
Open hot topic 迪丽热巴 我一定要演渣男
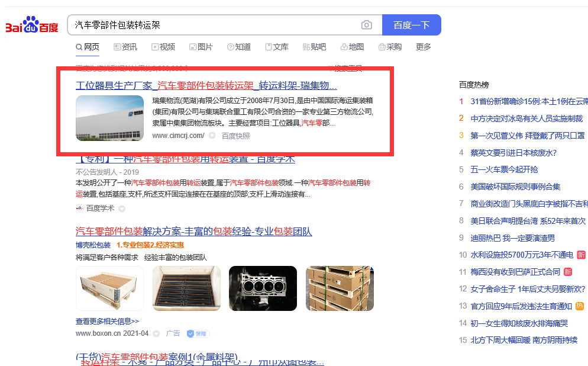pyautogui.click(x=512, y=238)
